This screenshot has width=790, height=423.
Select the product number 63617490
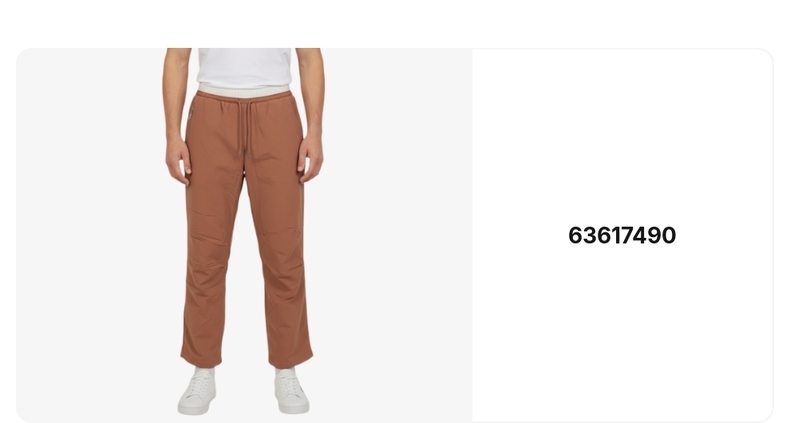pyautogui.click(x=622, y=236)
